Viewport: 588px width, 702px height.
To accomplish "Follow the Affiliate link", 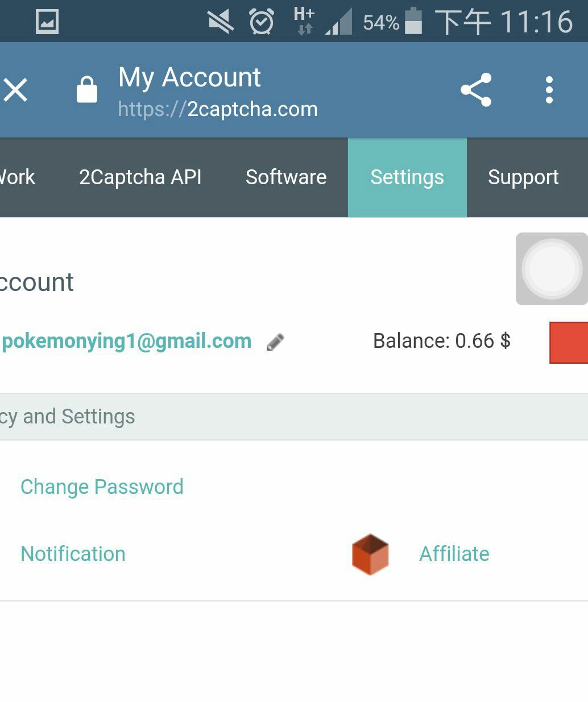I will point(454,554).
